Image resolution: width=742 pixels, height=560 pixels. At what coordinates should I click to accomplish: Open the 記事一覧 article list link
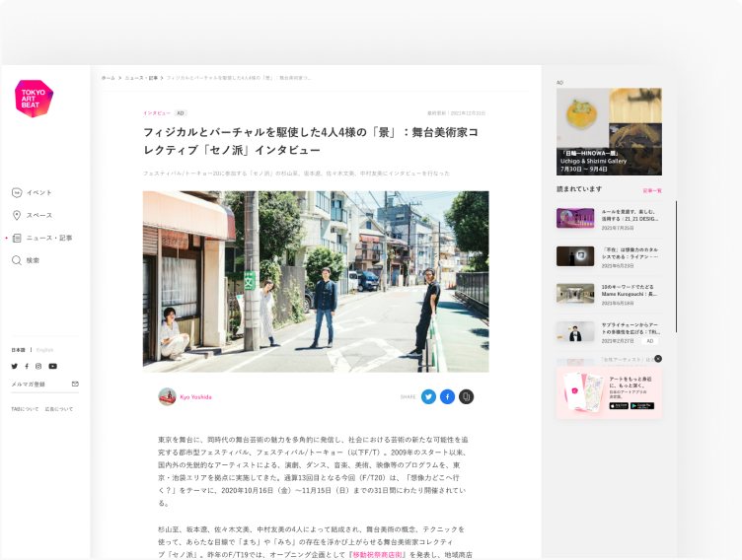pos(652,189)
